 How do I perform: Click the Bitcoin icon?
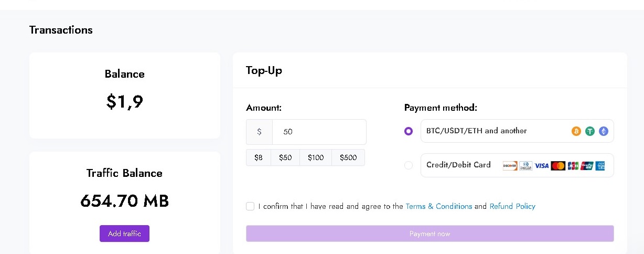click(x=576, y=131)
